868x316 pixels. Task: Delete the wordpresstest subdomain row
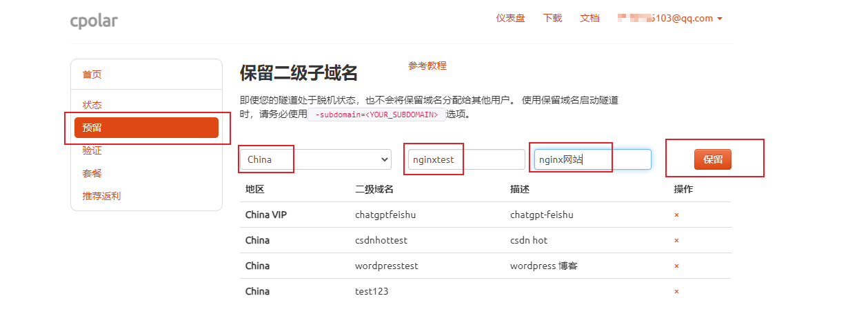click(x=676, y=266)
